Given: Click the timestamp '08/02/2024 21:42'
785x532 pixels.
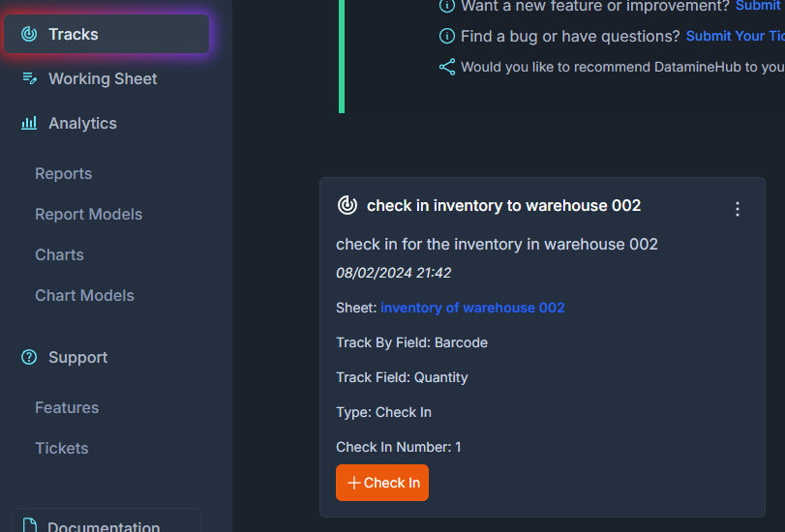Looking at the screenshot, I should (394, 273).
